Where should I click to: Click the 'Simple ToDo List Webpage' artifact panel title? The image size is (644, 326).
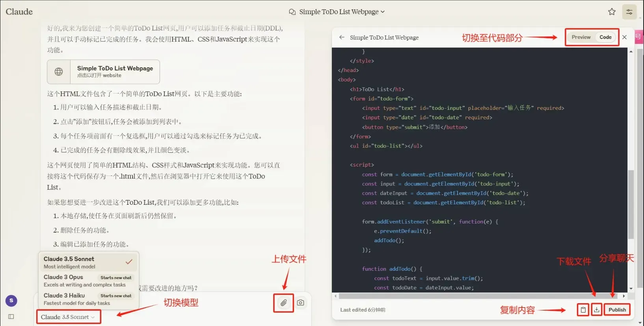click(x=384, y=37)
